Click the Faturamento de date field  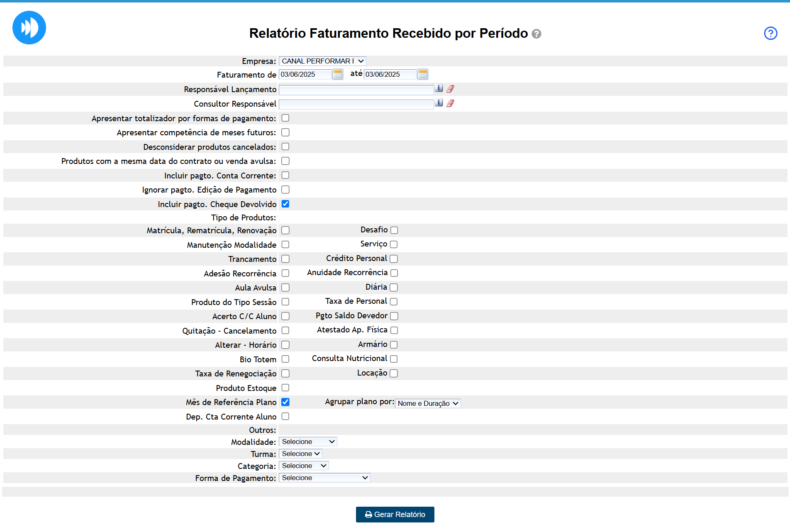305,75
